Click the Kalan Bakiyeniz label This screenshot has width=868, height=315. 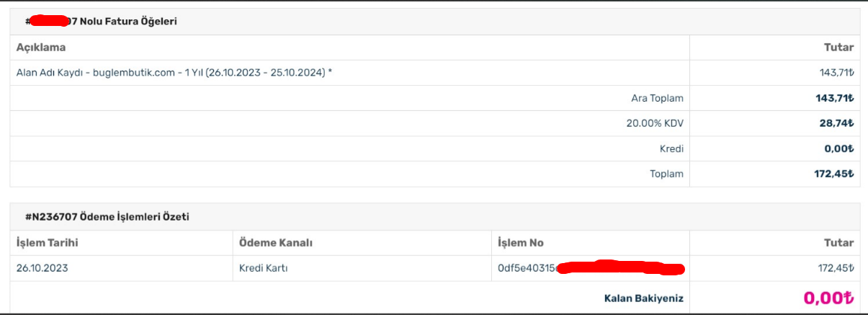coord(643,298)
